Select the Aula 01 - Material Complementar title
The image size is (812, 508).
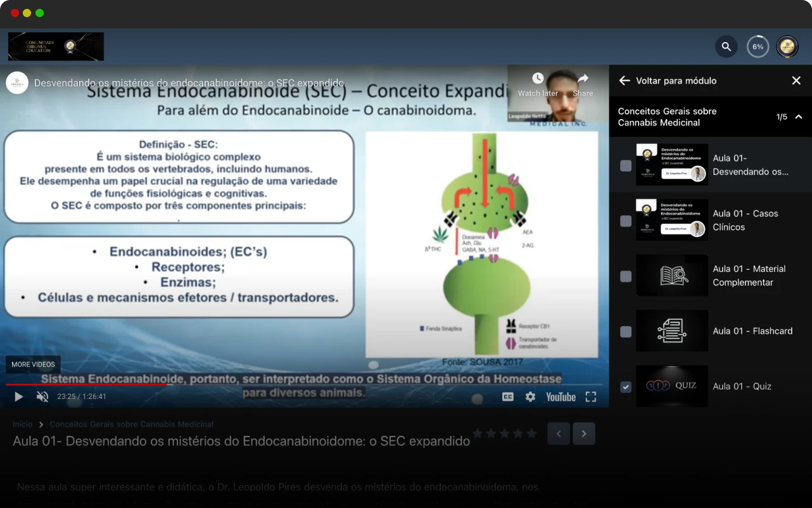point(749,276)
